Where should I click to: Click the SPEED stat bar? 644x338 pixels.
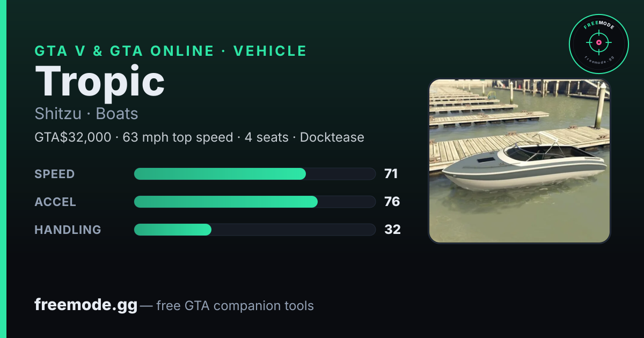click(254, 174)
